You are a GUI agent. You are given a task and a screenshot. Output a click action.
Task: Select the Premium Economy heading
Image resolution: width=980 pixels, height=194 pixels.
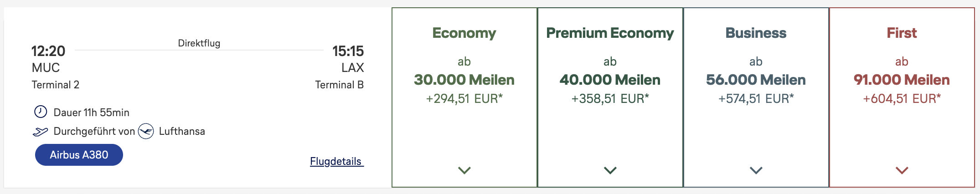(610, 33)
